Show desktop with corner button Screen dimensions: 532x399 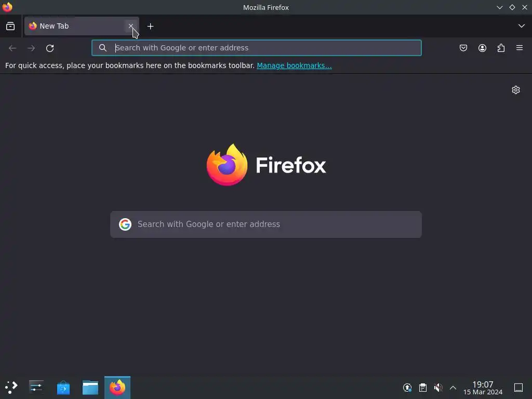pyautogui.click(x=518, y=388)
